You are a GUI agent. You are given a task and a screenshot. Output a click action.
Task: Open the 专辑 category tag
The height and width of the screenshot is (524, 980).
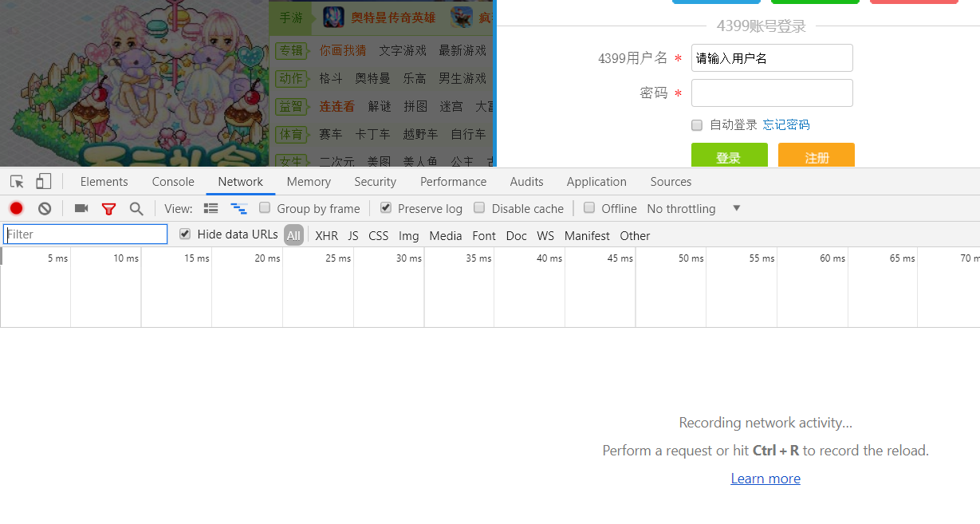point(291,51)
